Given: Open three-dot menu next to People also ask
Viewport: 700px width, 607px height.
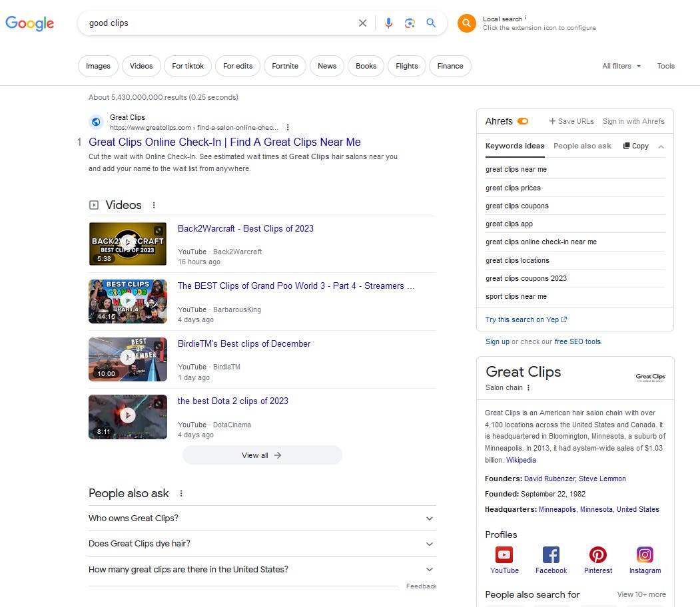Looking at the screenshot, I should click(181, 493).
